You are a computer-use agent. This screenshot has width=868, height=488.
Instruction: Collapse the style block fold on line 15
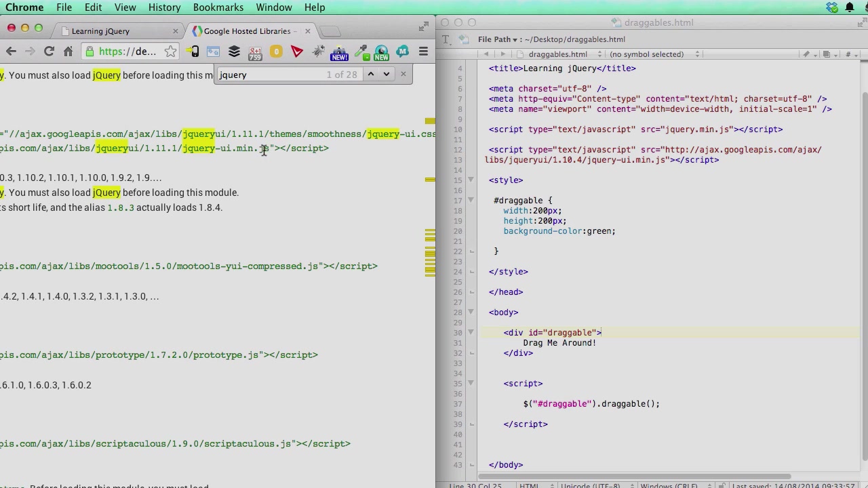coord(471,180)
